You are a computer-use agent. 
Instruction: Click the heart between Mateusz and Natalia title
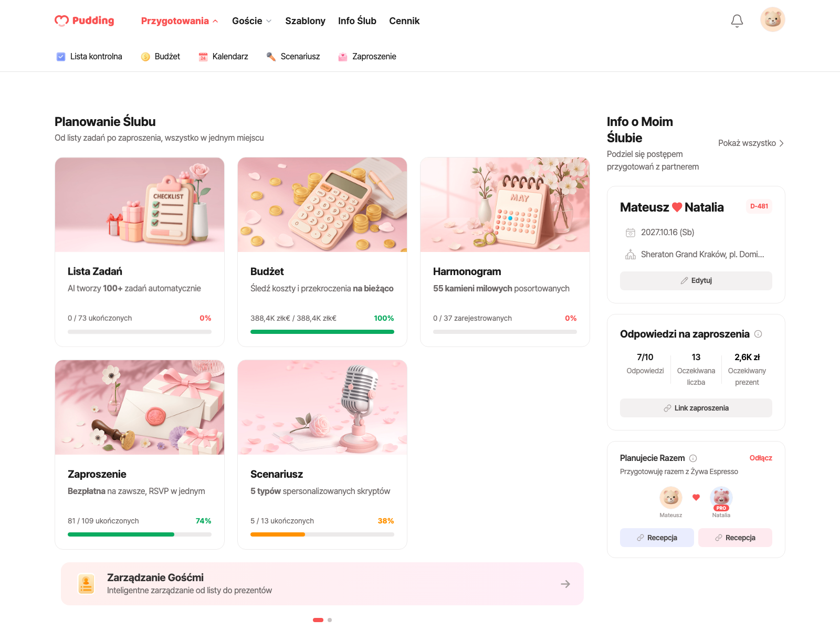click(x=677, y=207)
